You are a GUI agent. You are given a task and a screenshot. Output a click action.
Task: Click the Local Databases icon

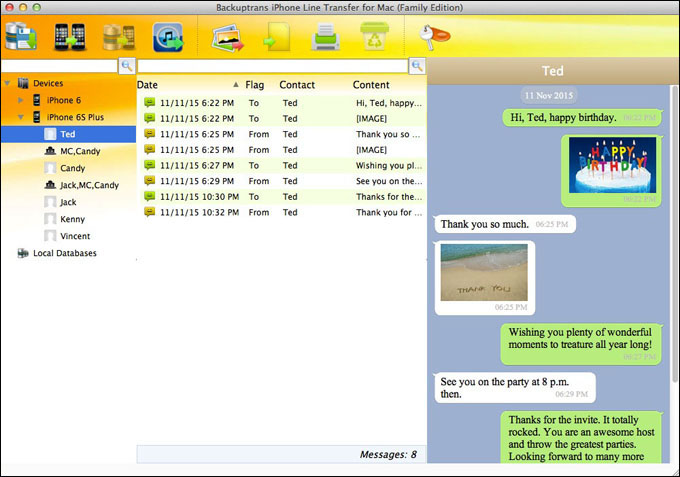click(x=23, y=253)
